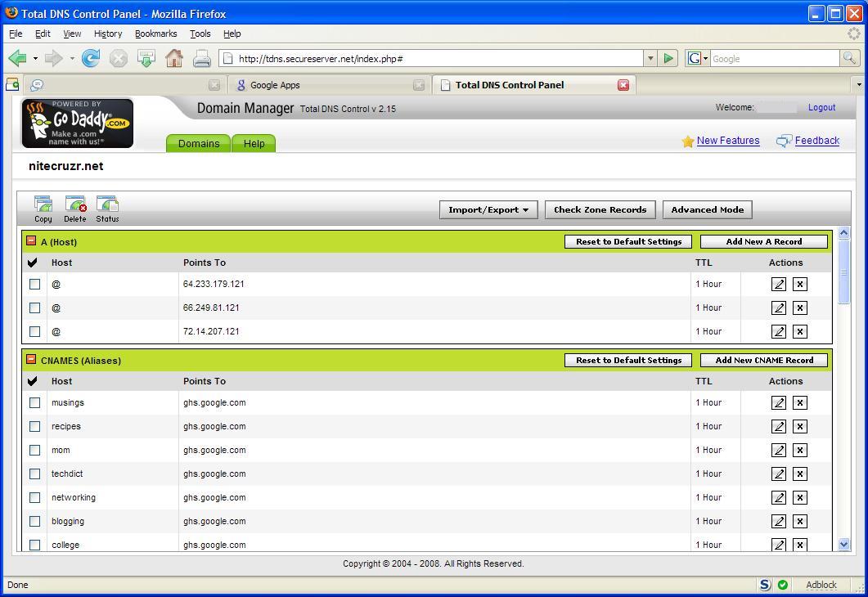Click Check Zone Records button

pyautogui.click(x=600, y=209)
